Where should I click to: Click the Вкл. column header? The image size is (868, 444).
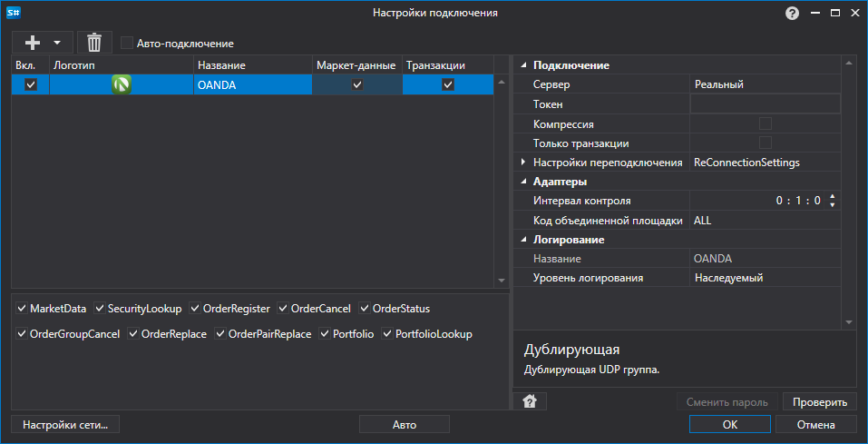coord(31,65)
